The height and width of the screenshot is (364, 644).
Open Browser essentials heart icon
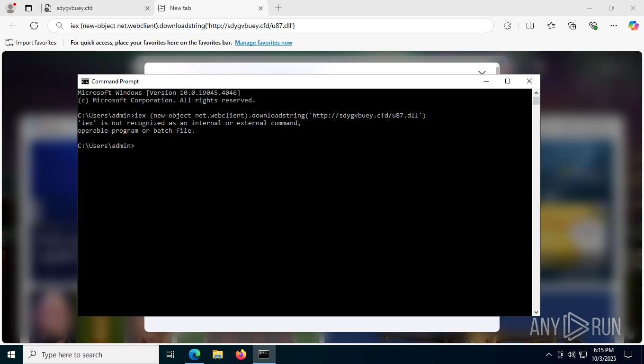tap(593, 26)
